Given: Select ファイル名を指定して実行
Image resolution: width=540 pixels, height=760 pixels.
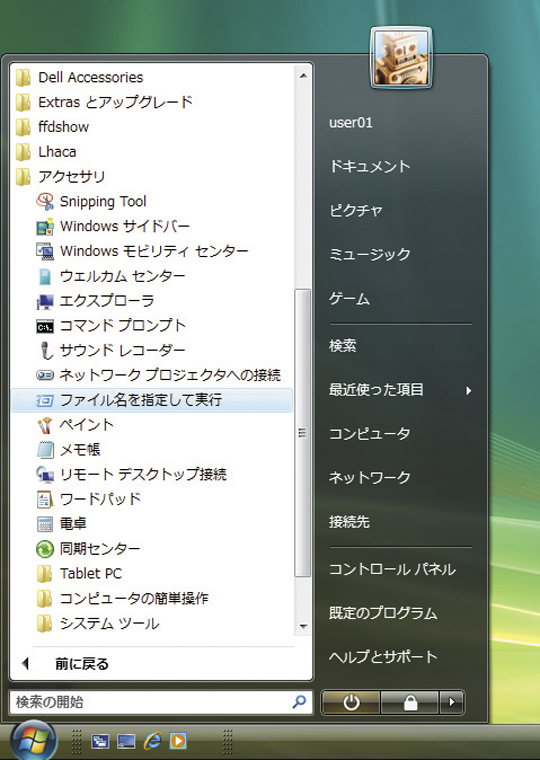Looking at the screenshot, I should (152, 400).
